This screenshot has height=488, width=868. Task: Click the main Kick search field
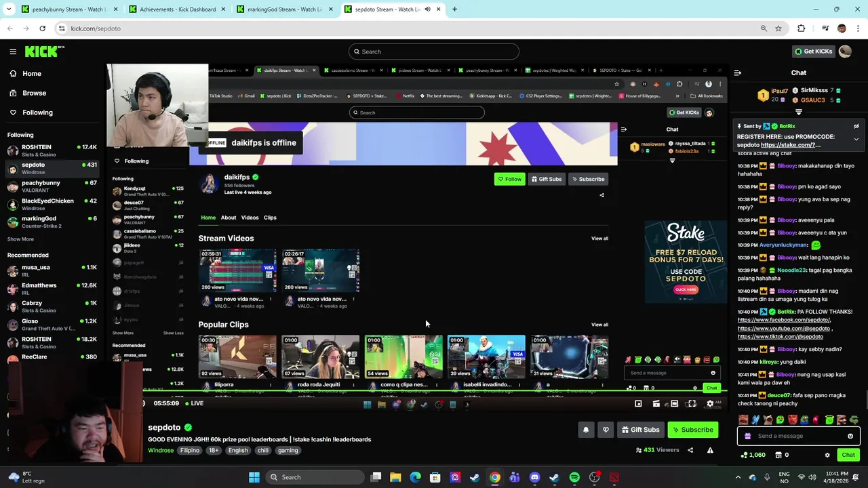tap(434, 52)
